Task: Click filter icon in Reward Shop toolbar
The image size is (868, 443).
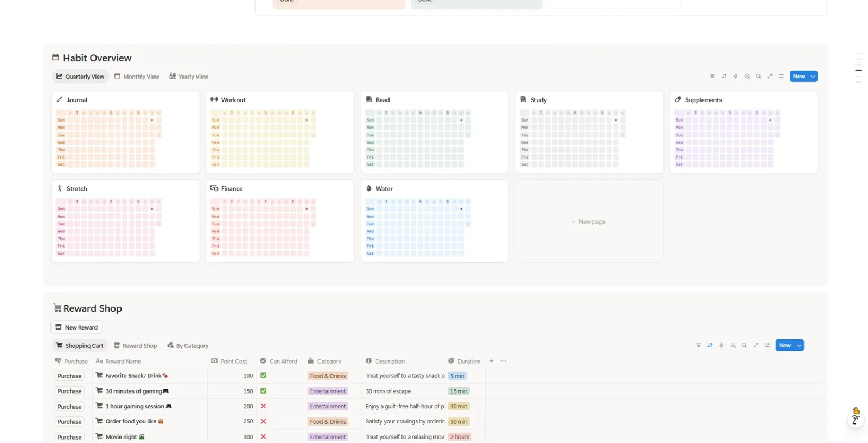Action: click(698, 346)
